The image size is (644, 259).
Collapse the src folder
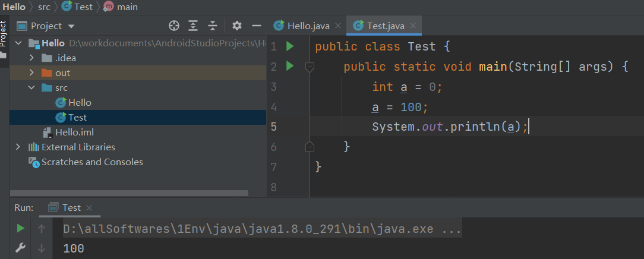pyautogui.click(x=31, y=87)
